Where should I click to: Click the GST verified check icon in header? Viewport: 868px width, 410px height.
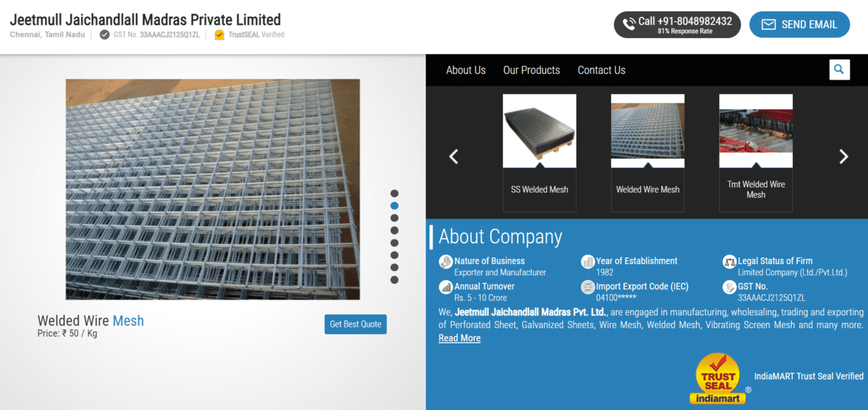click(x=105, y=35)
